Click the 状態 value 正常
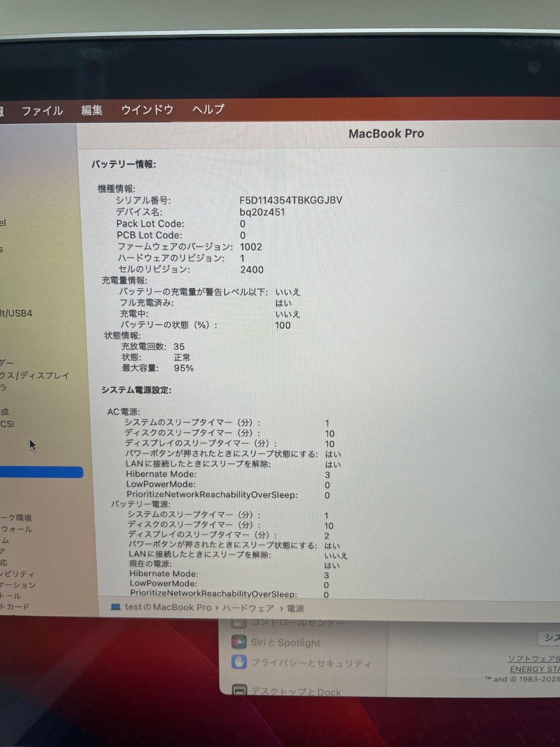The width and height of the screenshot is (560, 747). click(x=182, y=357)
